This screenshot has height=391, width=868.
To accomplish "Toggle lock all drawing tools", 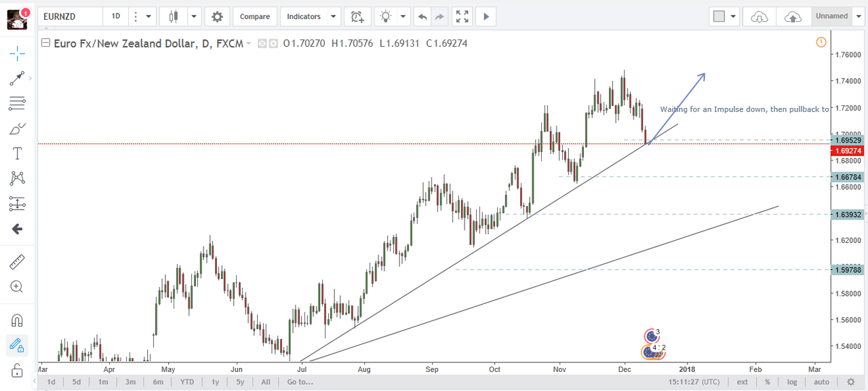I will [x=17, y=371].
